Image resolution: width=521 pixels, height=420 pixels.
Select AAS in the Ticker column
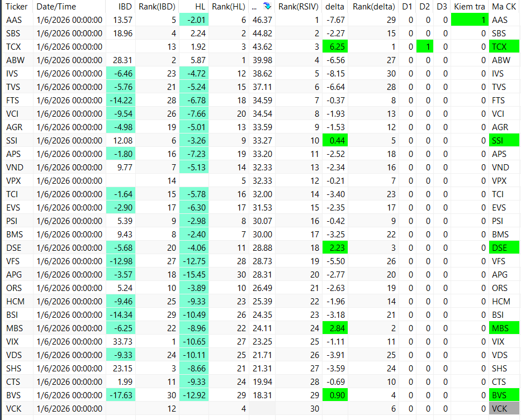14,20
